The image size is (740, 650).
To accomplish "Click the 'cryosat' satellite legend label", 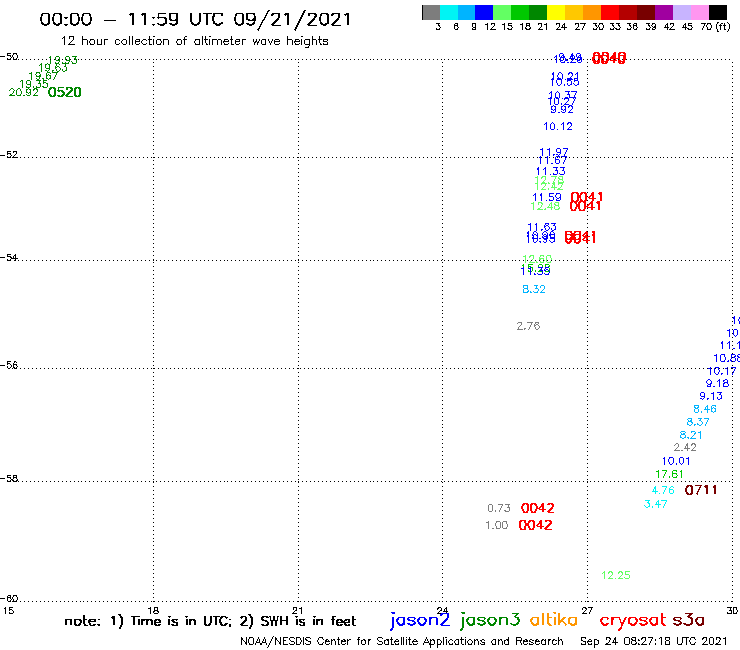I will [x=632, y=621].
